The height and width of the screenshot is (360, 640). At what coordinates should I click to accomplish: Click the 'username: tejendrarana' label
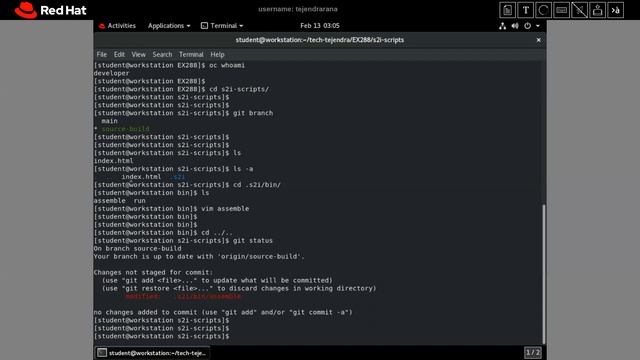(298, 9)
